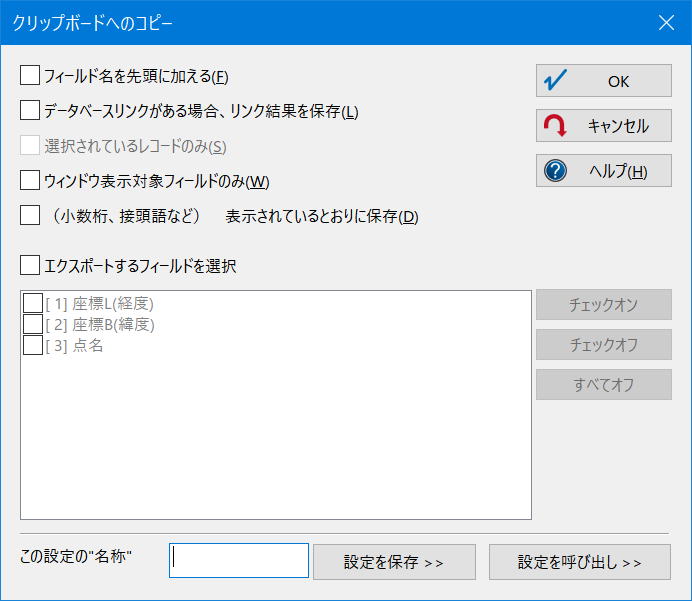Click empty area of field list box
Viewport: 692px width, 601px height.
tap(276, 437)
